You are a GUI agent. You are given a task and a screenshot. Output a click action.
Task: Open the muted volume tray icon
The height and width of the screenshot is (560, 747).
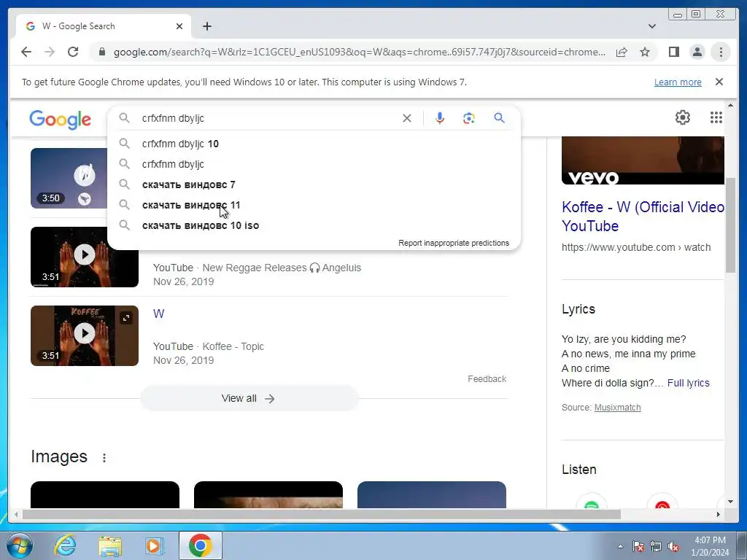coord(673,546)
